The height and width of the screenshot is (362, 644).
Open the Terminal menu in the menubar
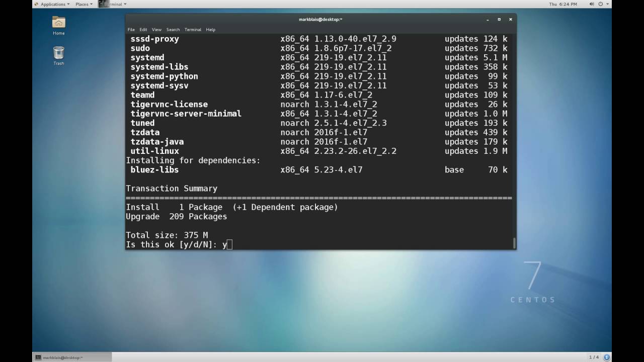pyautogui.click(x=193, y=30)
